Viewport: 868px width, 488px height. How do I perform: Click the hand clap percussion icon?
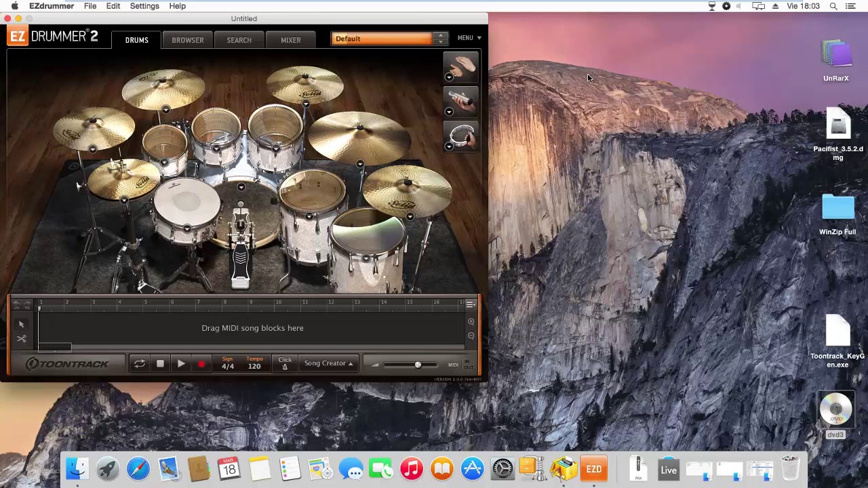click(x=461, y=66)
